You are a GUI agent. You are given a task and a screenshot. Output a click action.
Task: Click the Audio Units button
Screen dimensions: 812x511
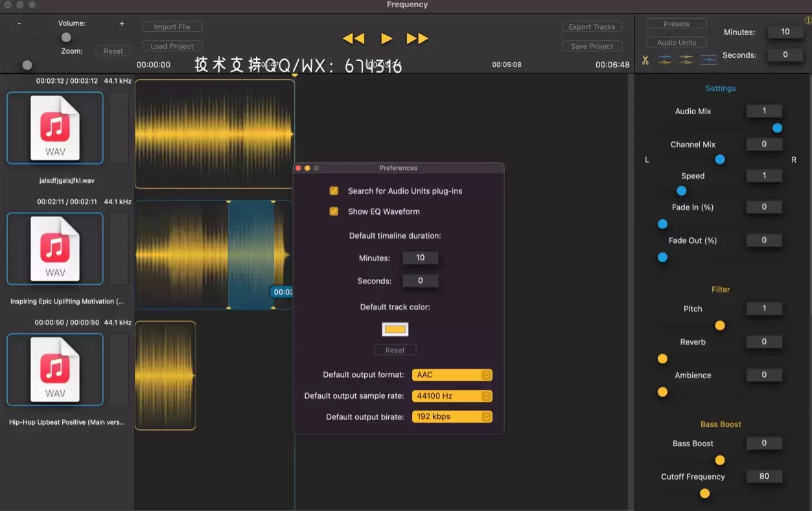pyautogui.click(x=676, y=42)
